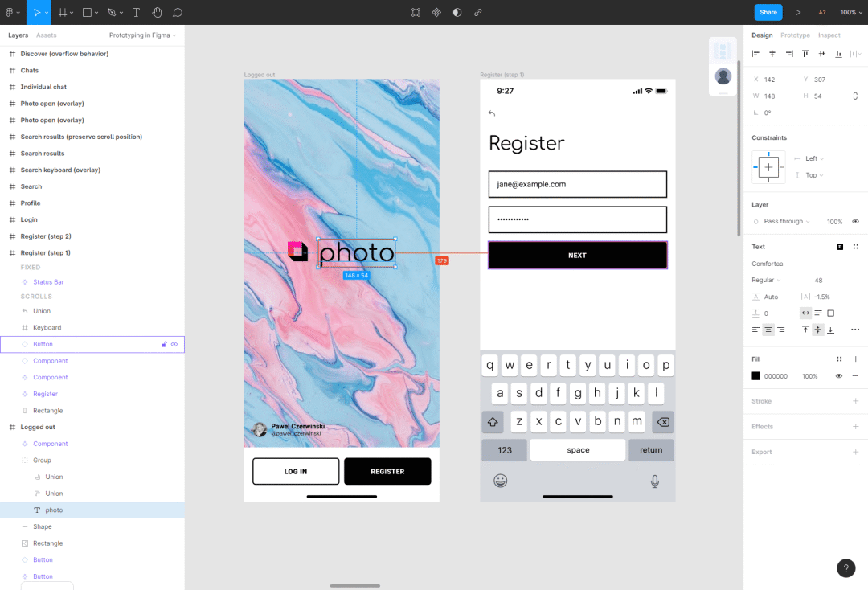The width and height of the screenshot is (868, 590).
Task: Open the zoom level 100% dropdown
Action: [850, 12]
